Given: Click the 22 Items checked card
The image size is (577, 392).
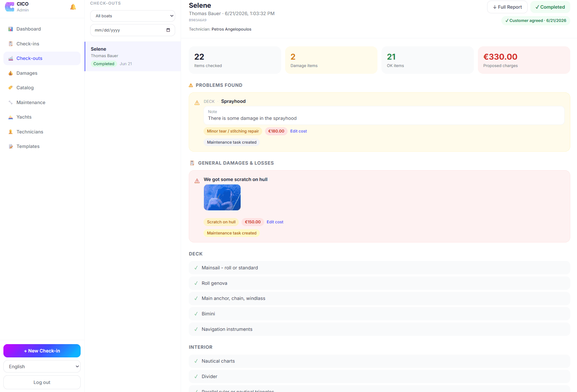Looking at the screenshot, I should (x=235, y=60).
